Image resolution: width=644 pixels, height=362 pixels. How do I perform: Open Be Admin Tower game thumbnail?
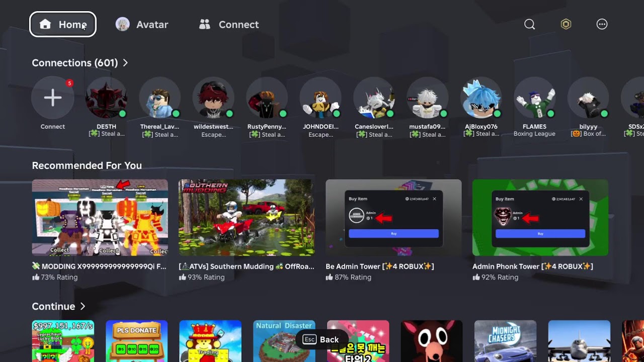click(393, 217)
